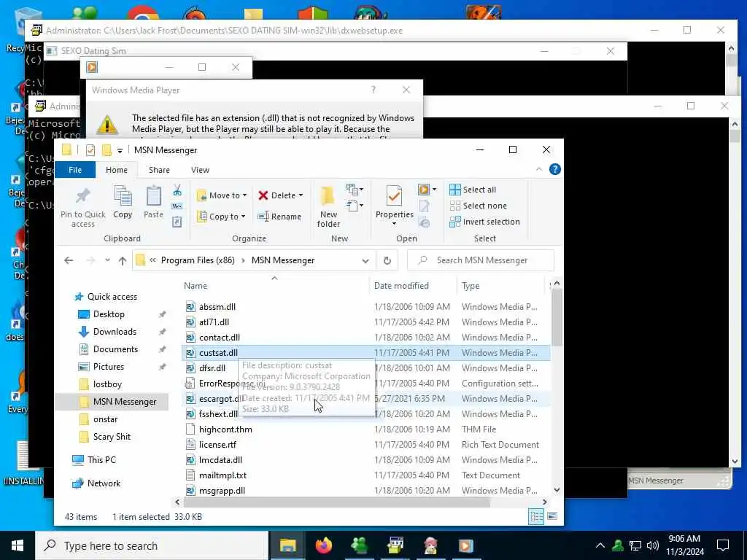Select the highcont.thm file

(225, 429)
